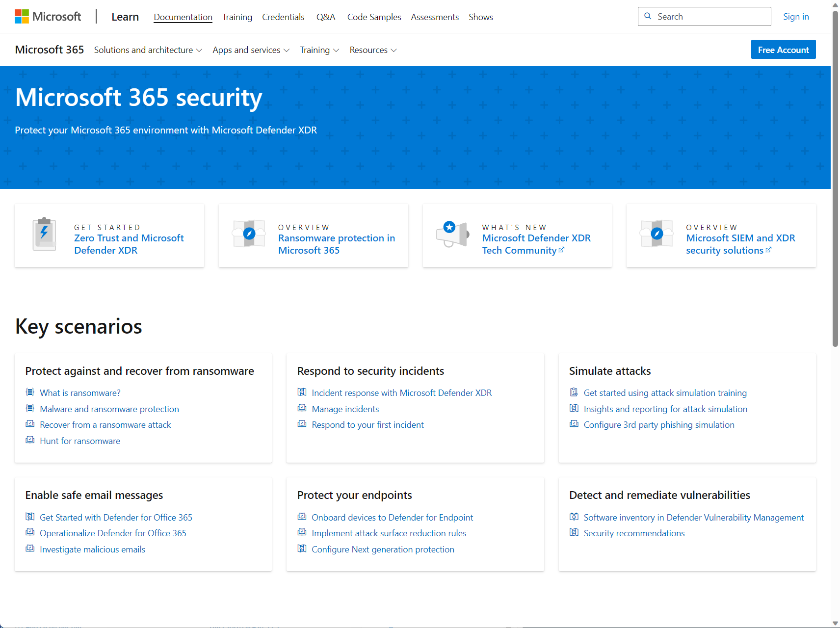Open Credentials in top navigation
Viewport: 840px width, 628px height.
[283, 17]
